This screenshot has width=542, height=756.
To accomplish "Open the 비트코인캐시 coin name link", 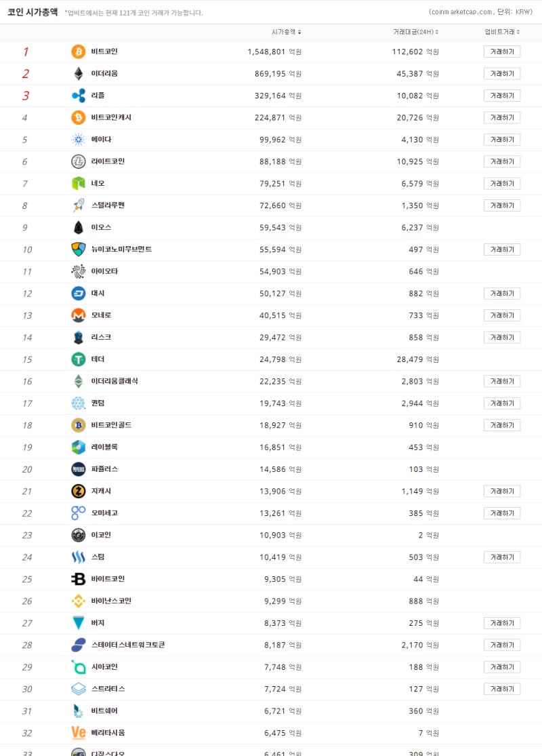I will coord(111,117).
